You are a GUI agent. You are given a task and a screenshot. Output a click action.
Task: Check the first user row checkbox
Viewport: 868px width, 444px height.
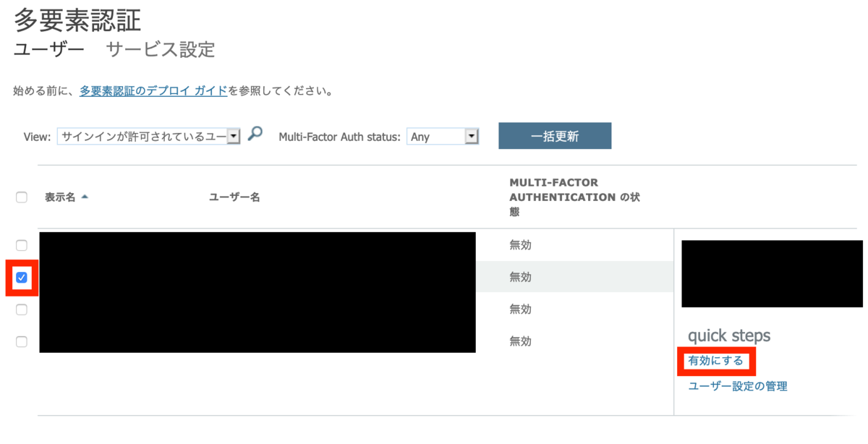(x=21, y=244)
